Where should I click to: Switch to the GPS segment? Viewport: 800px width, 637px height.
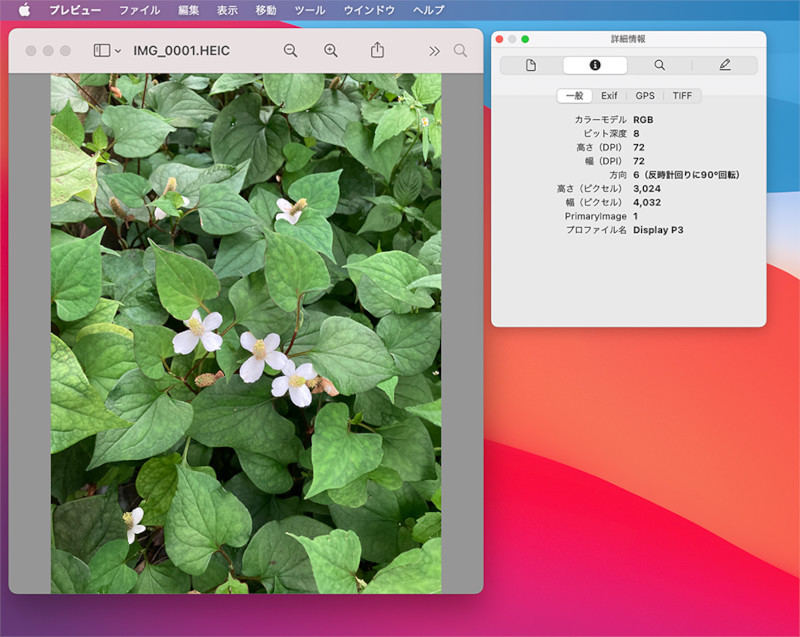(645, 96)
